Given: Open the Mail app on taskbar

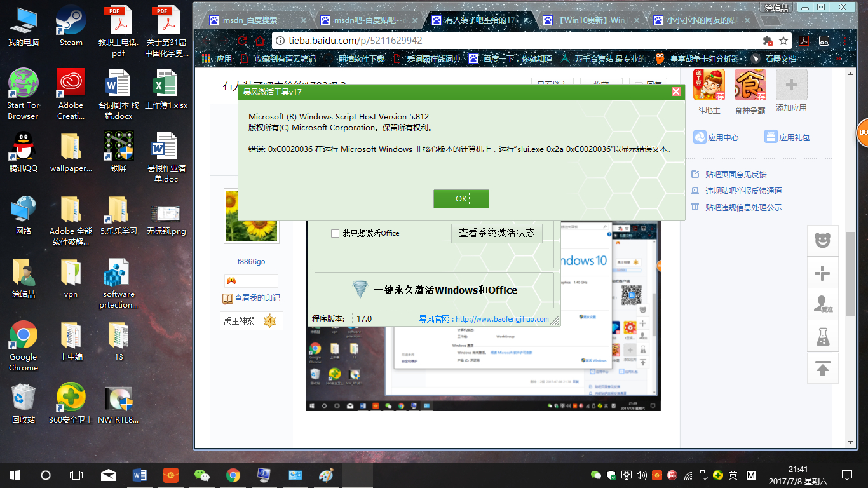Looking at the screenshot, I should click(x=109, y=475).
